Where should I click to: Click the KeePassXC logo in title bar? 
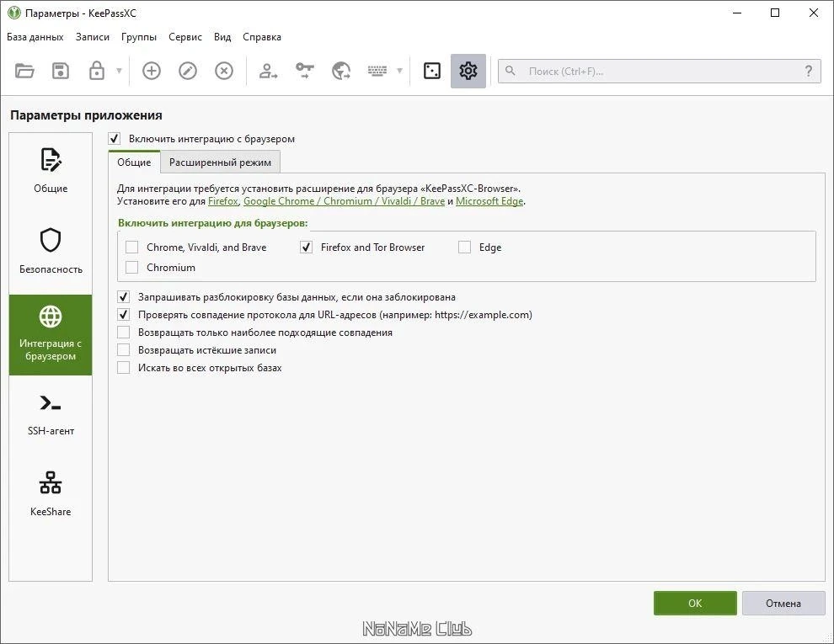coord(13,13)
